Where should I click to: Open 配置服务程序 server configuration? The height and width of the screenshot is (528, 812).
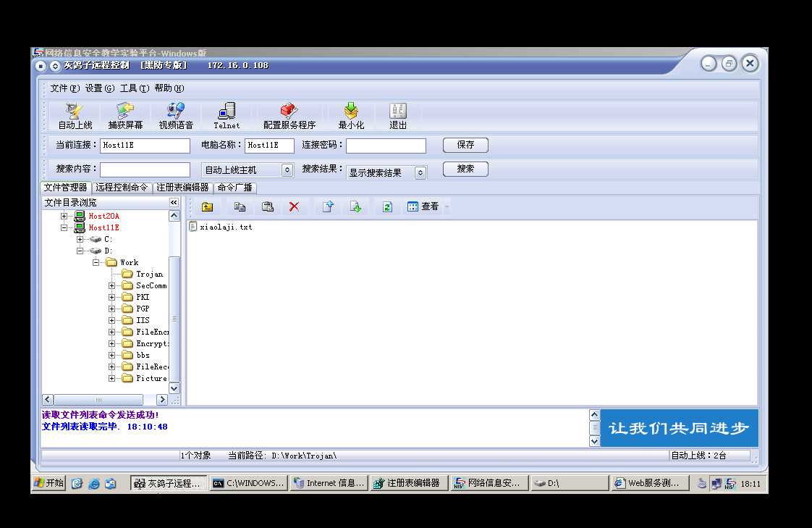[289, 116]
